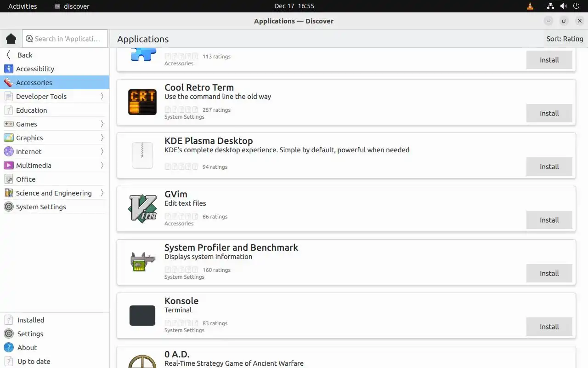The width and height of the screenshot is (588, 368).
Task: Click the network status icon in top bar
Action: pos(550,6)
